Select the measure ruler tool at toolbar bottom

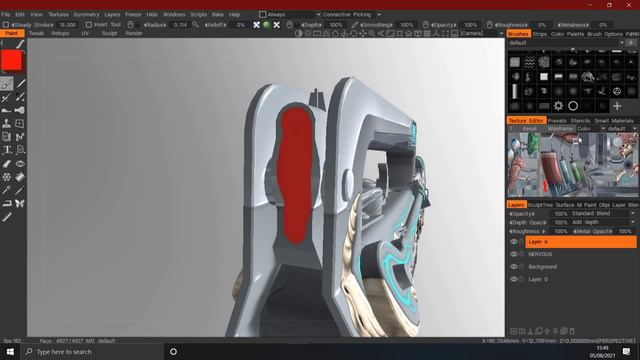tap(7, 217)
